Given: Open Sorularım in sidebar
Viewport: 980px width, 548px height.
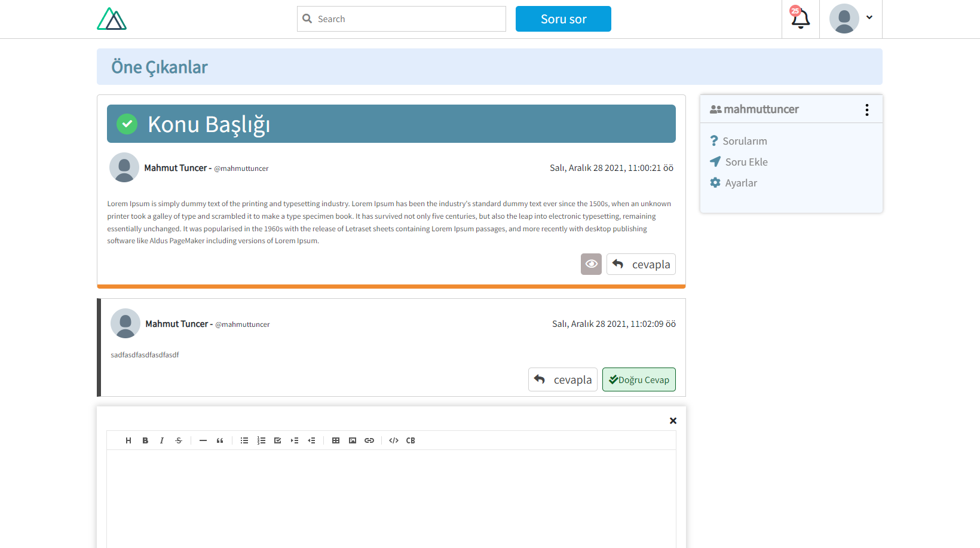Looking at the screenshot, I should tap(739, 141).
